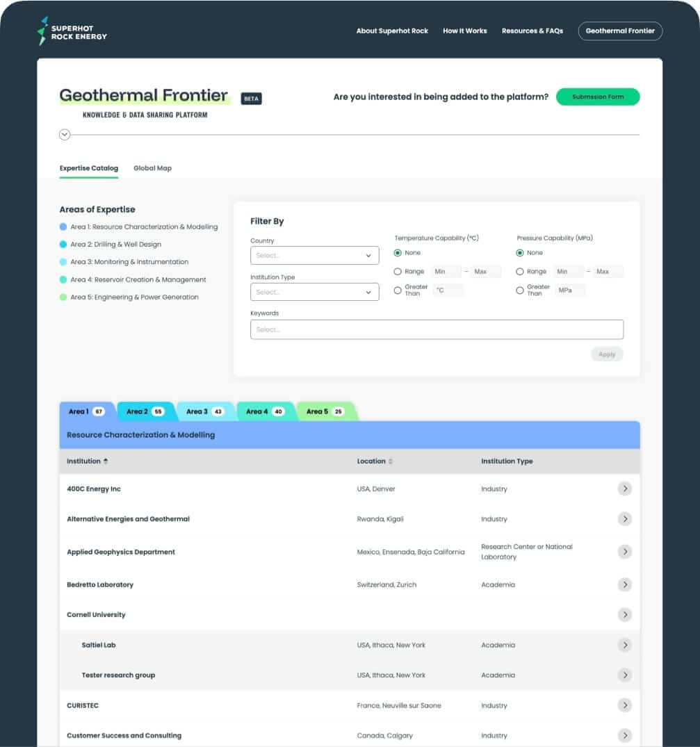Click Area 4 teal legend dot
The image size is (700, 747).
[x=63, y=279]
